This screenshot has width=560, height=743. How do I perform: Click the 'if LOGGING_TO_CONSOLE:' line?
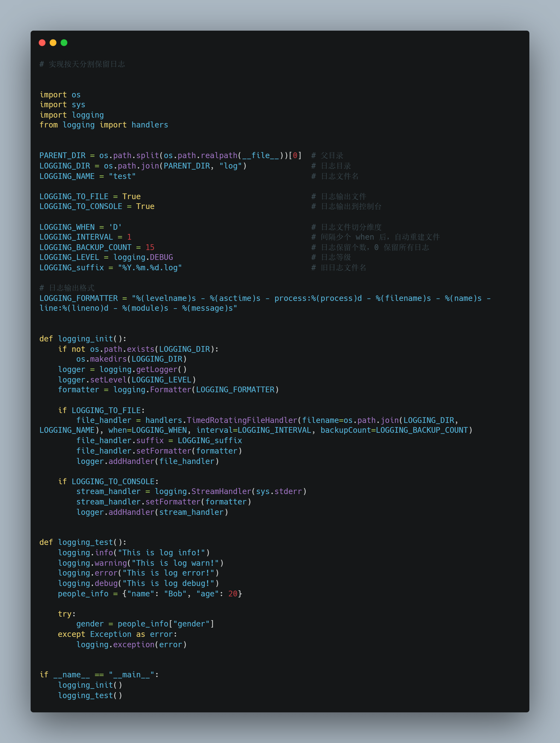point(108,481)
